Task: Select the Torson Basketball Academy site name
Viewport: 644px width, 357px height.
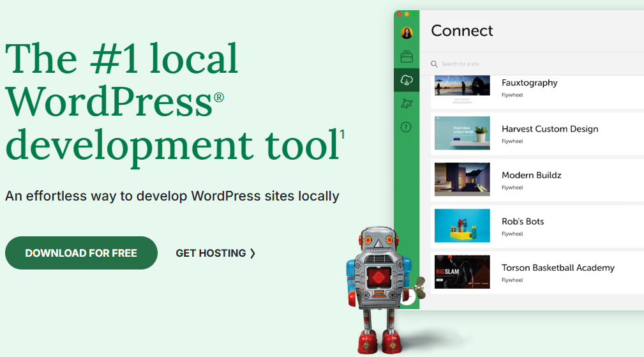Action: click(x=558, y=268)
